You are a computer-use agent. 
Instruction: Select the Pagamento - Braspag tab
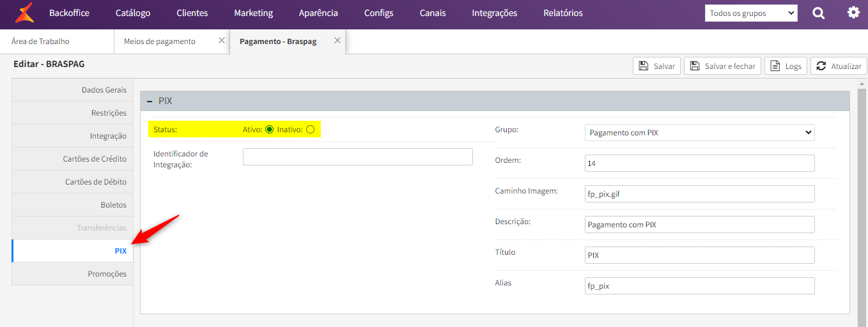coord(288,41)
